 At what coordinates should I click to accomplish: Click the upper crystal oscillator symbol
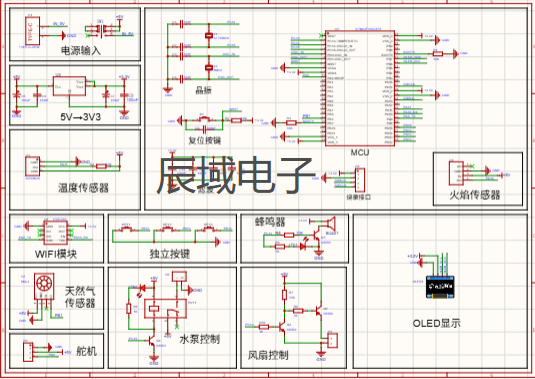click(x=209, y=35)
